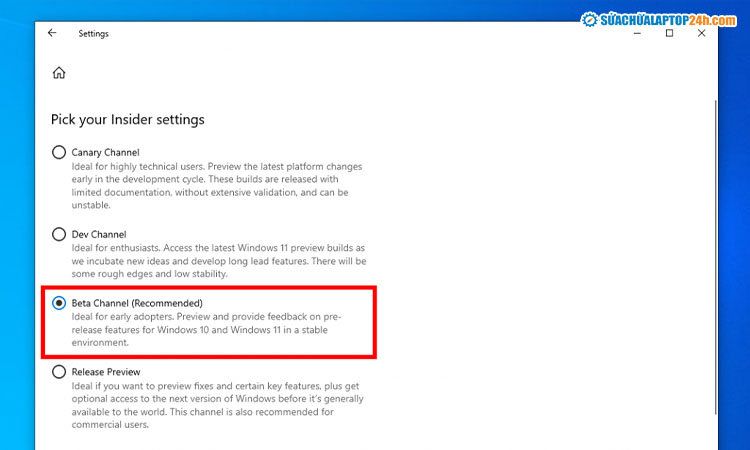Click the 'Pick your Insider settings' heading
750x450 pixels.
tap(128, 119)
